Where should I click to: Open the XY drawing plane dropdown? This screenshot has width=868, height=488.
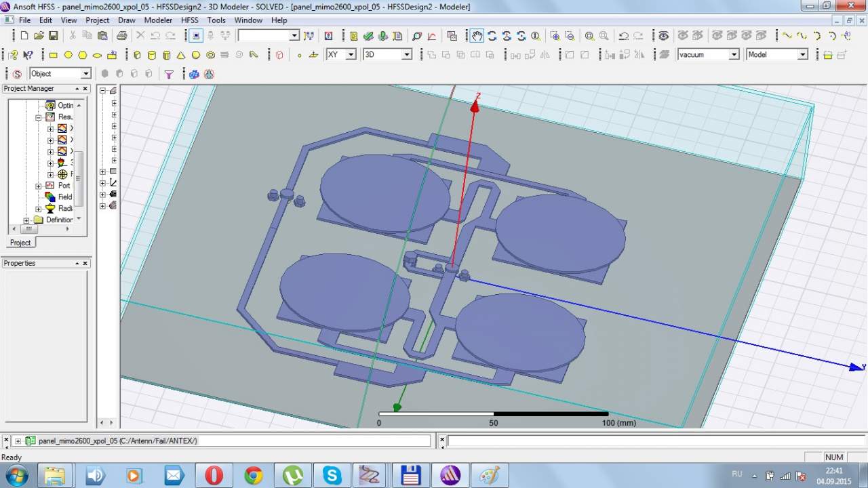click(351, 55)
